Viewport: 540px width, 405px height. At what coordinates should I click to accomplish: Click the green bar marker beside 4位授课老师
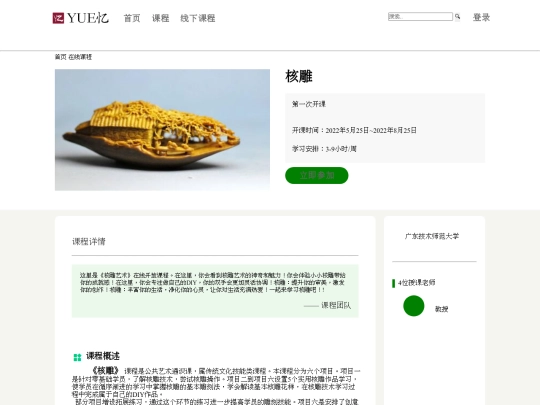394,283
